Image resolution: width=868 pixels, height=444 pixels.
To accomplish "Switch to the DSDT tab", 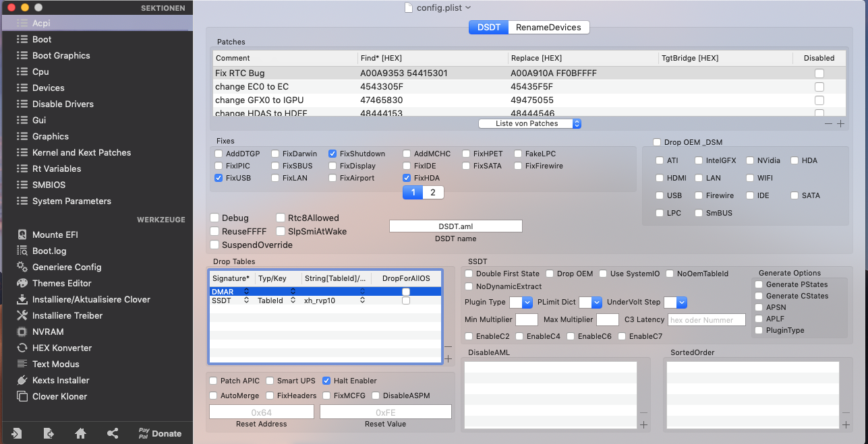I will [x=488, y=27].
